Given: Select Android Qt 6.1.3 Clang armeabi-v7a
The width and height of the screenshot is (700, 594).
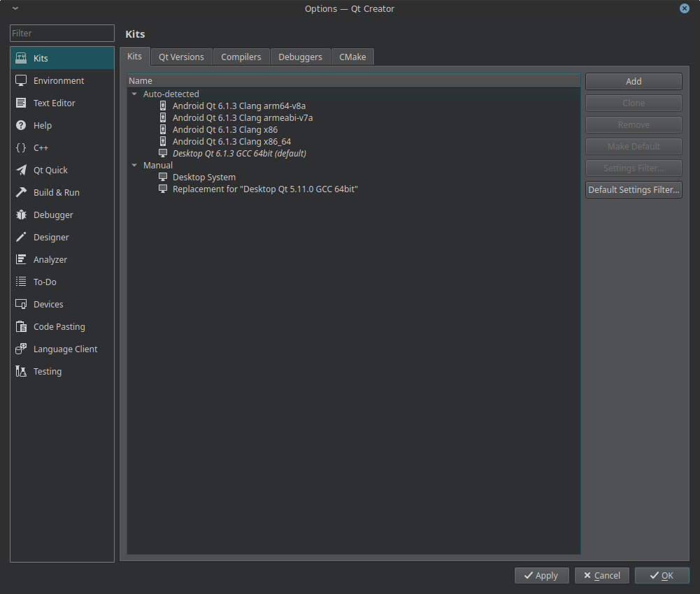Looking at the screenshot, I should [243, 118].
